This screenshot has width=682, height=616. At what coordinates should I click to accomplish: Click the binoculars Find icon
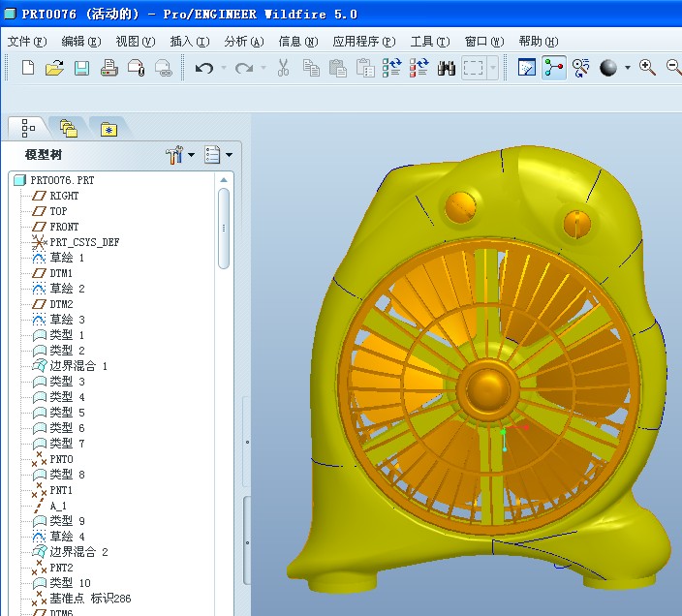[447, 68]
